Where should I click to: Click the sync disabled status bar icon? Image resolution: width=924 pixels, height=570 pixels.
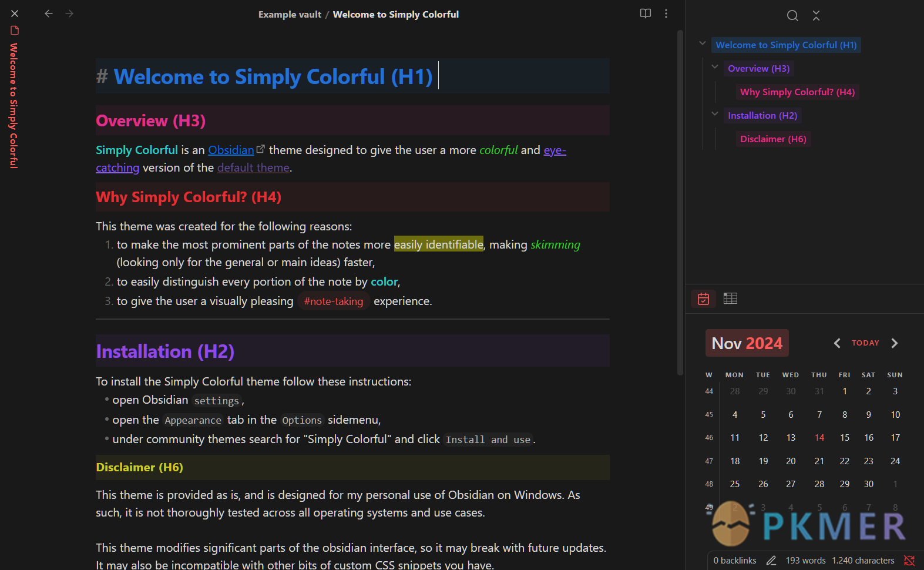(x=909, y=561)
